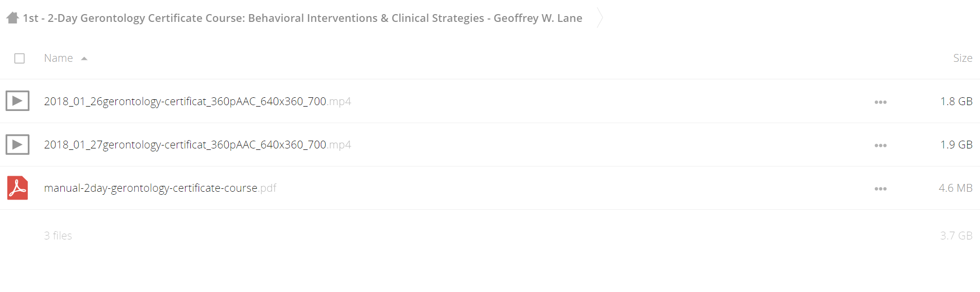Click video icon of 2018_01_27 mp4 file
This screenshot has width=980, height=292.
pyautogui.click(x=18, y=145)
